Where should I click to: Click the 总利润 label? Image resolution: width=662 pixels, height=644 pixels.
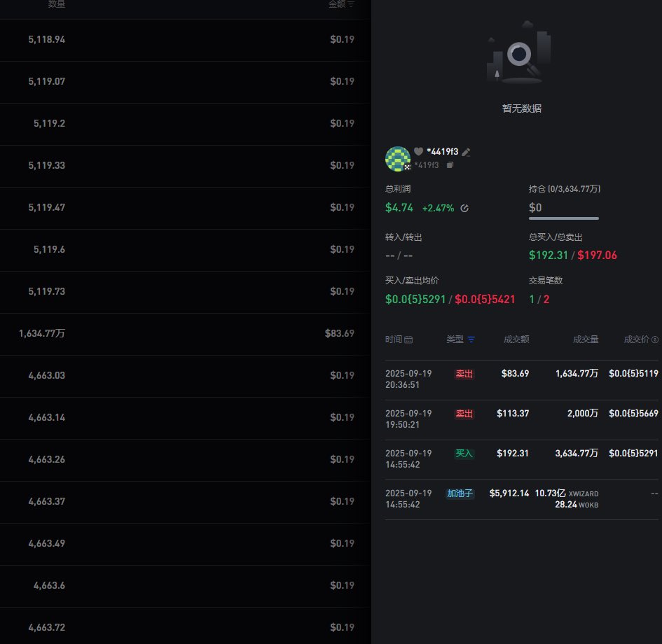(398, 189)
